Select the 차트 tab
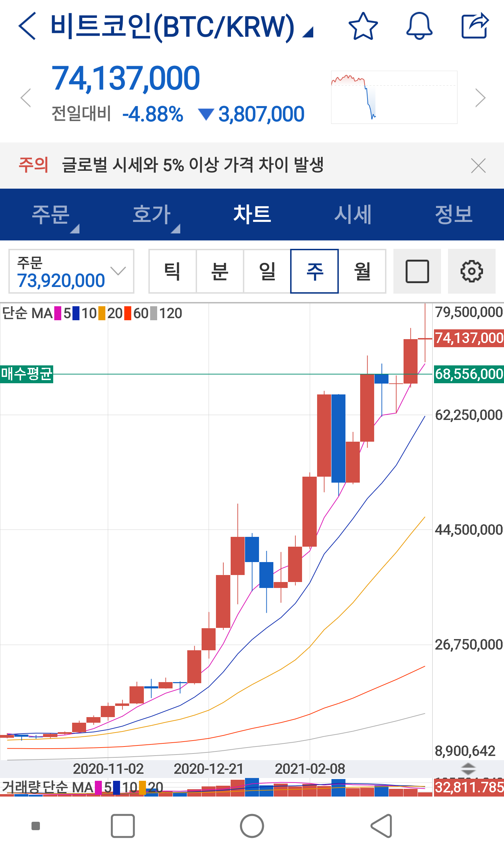The image size is (504, 855). pos(252,214)
